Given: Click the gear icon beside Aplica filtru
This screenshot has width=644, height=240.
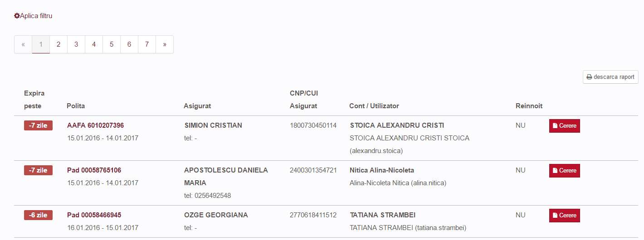Looking at the screenshot, I should (17, 16).
